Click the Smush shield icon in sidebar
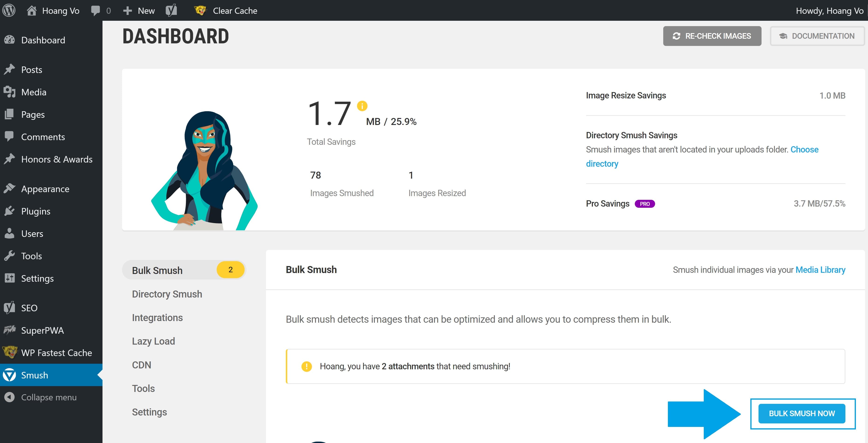Image resolution: width=868 pixels, height=443 pixels. [9, 375]
